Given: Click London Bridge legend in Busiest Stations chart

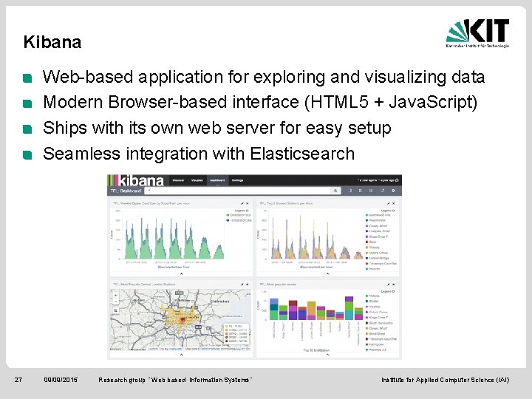Looking at the screenshot, I should click(x=378, y=258).
